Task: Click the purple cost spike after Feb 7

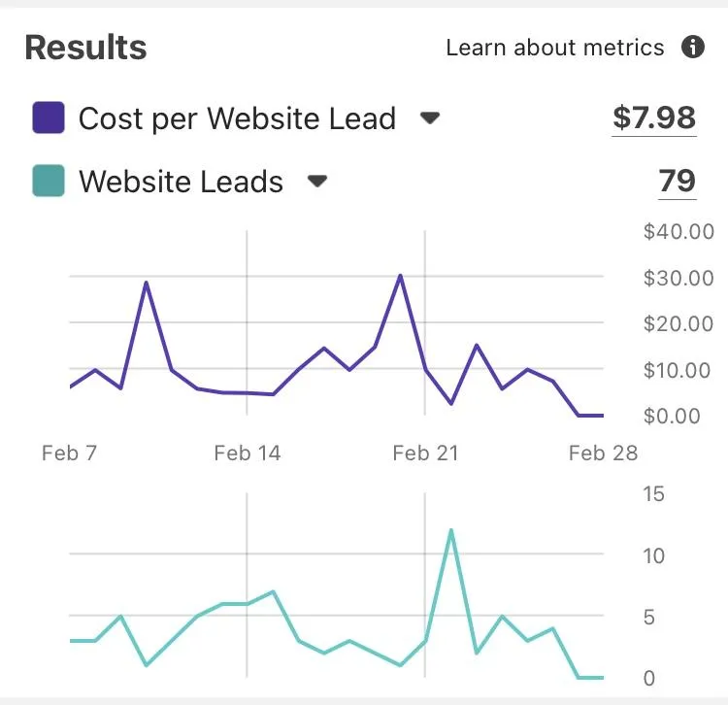Action: [x=147, y=283]
